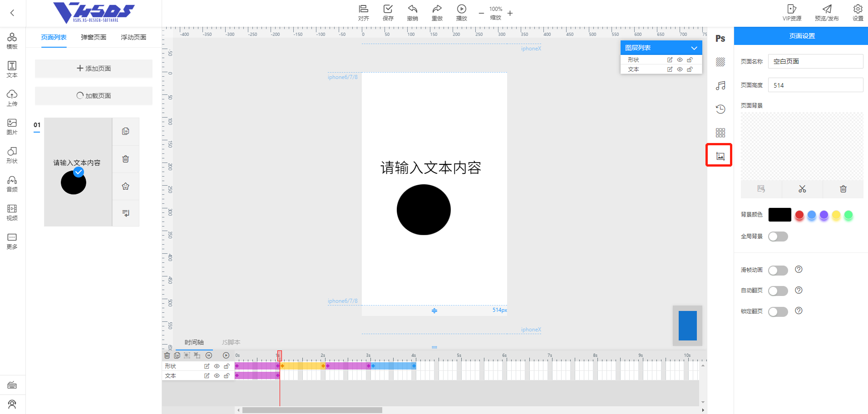The height and width of the screenshot is (414, 868).
Task: Click 预览/发布 preview and publish
Action: [x=827, y=13]
